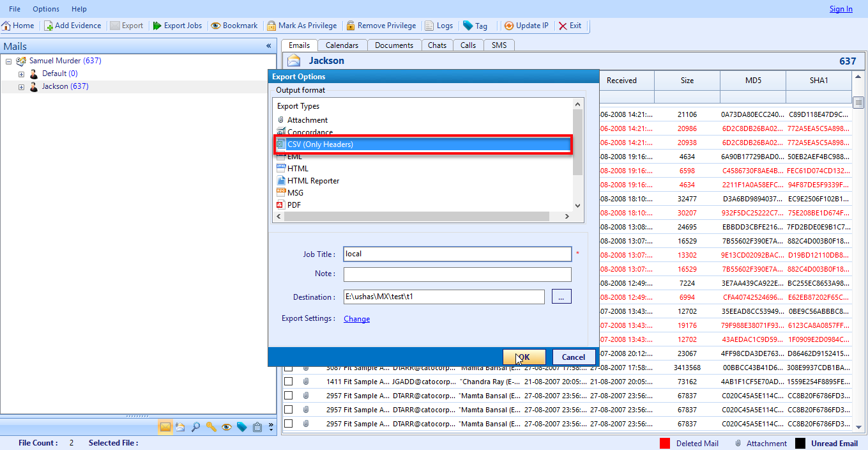
Task: Click the clipboard icon in bottom bar
Action: 257,427
